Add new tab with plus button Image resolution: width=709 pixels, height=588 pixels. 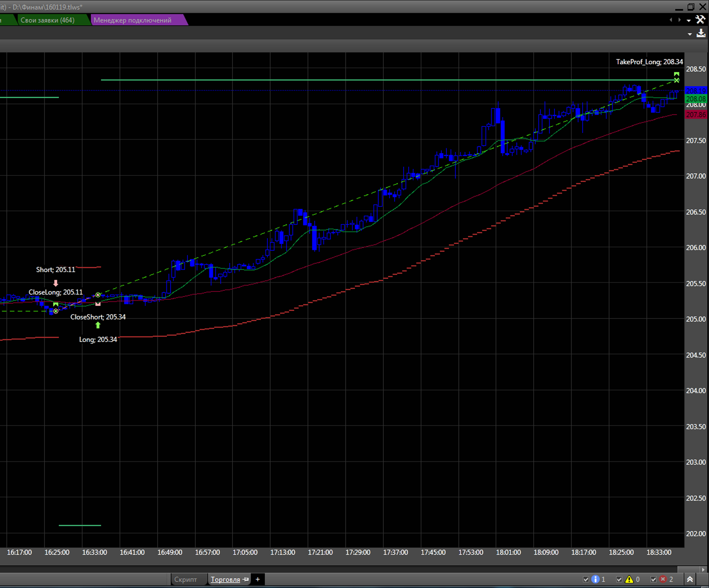point(258,579)
